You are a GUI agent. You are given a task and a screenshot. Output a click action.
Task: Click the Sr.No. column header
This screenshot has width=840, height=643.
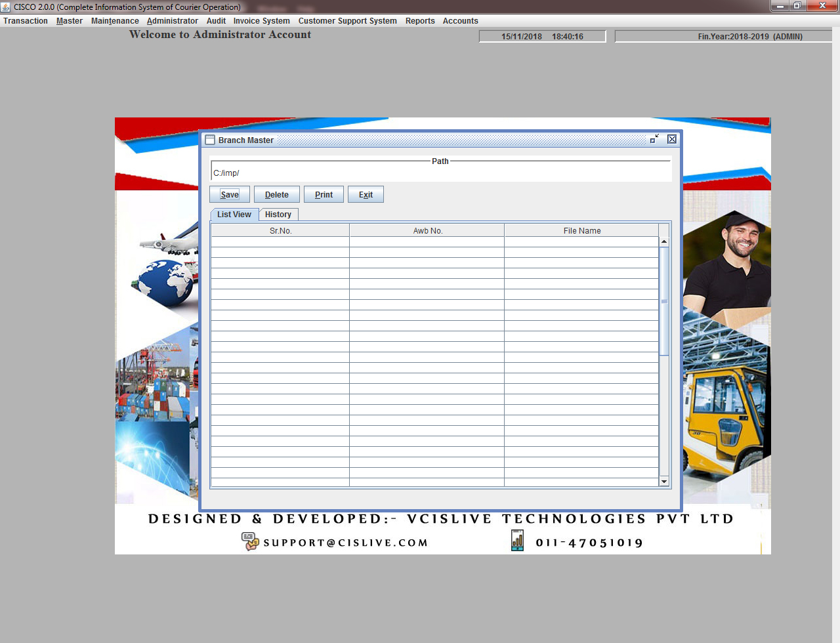(x=280, y=230)
